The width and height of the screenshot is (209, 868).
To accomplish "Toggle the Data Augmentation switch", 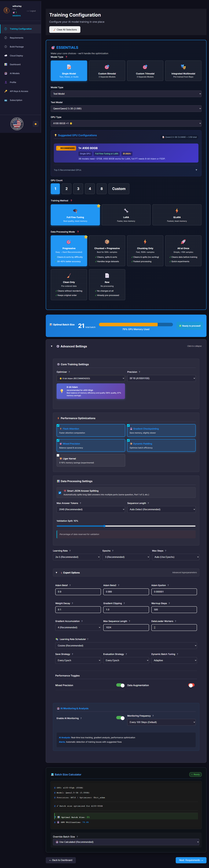I will [191, 685].
